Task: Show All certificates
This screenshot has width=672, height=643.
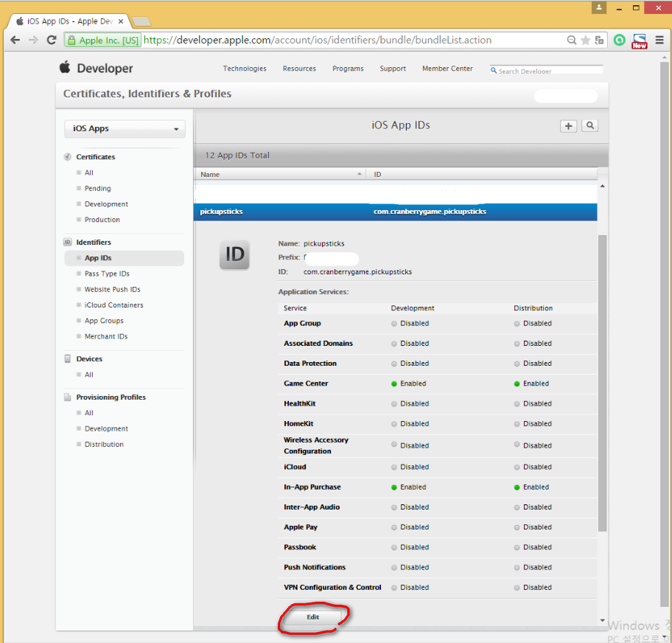Action: tap(88, 173)
